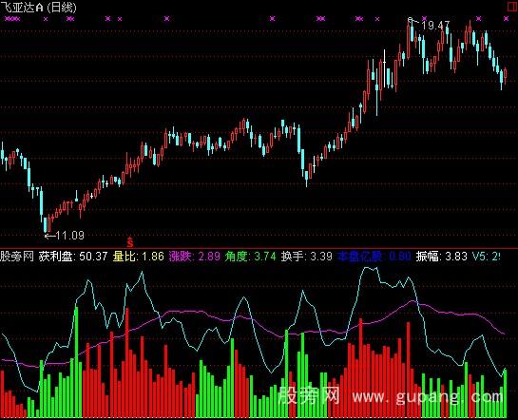Click the 股旁网 indicator name label
The height and width of the screenshot is (420, 518).
coord(17,257)
